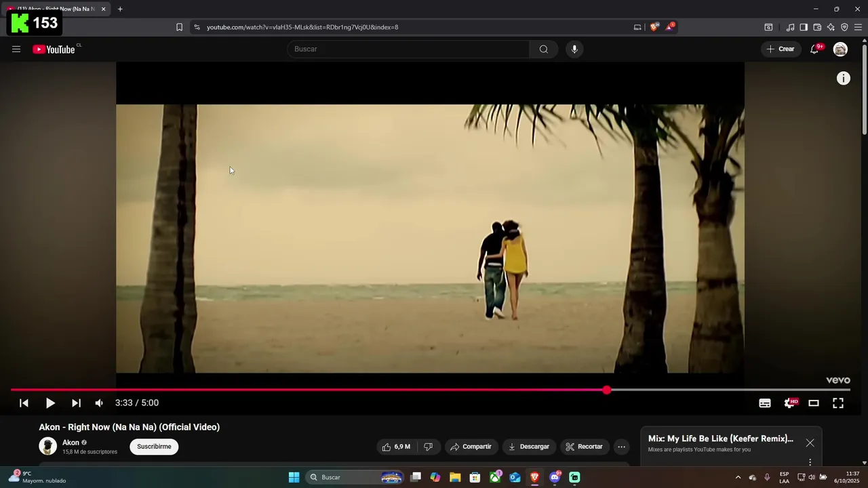
Task: Skip to previous video in playlist
Action: coord(24,403)
